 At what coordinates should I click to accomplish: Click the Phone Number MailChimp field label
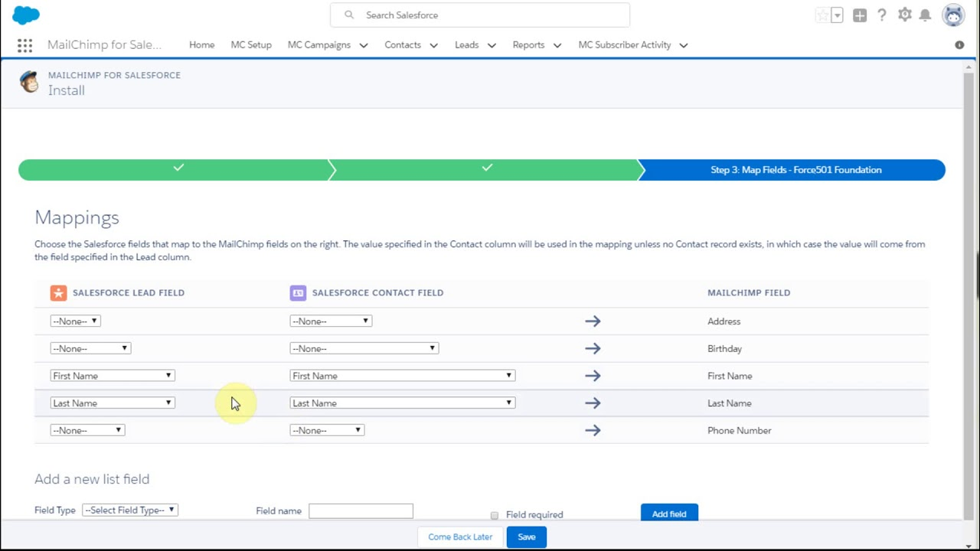click(740, 430)
